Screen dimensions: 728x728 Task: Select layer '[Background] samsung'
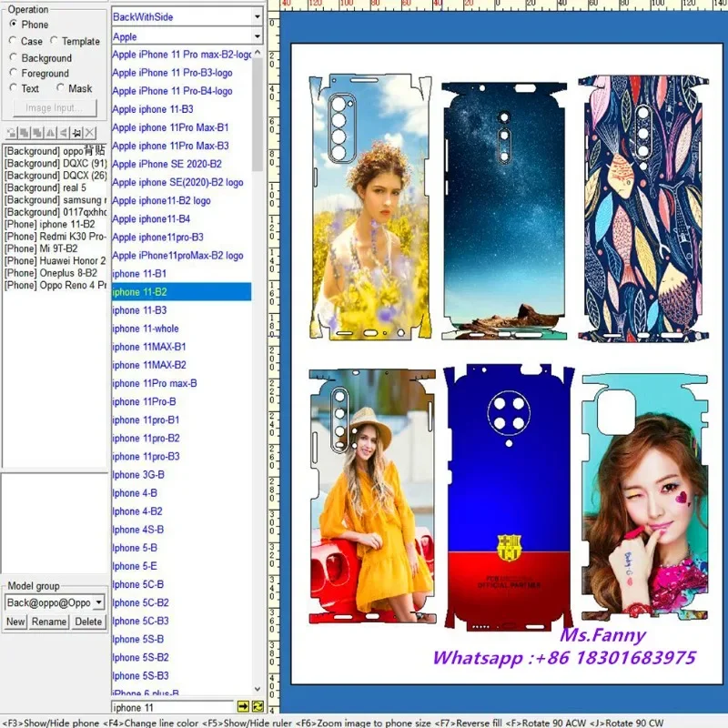(x=56, y=199)
